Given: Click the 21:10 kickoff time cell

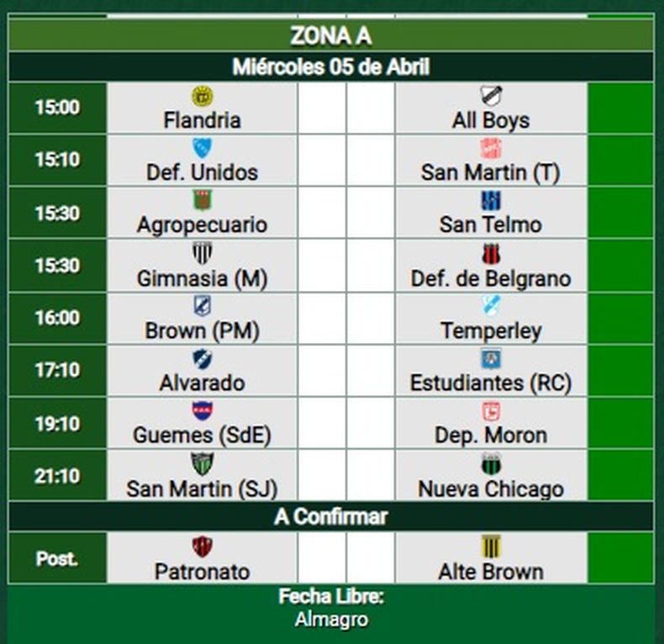Looking at the screenshot, I should pyautogui.click(x=57, y=477).
